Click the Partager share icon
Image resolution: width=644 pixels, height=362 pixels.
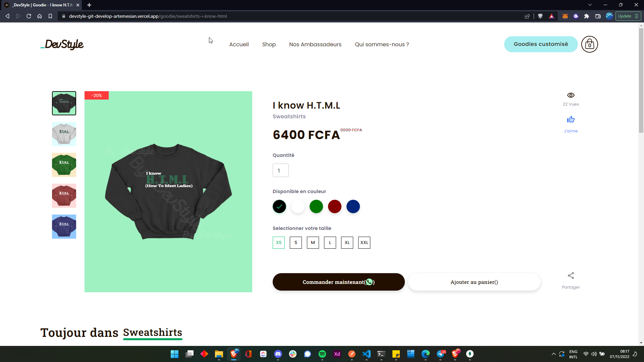pyautogui.click(x=571, y=276)
